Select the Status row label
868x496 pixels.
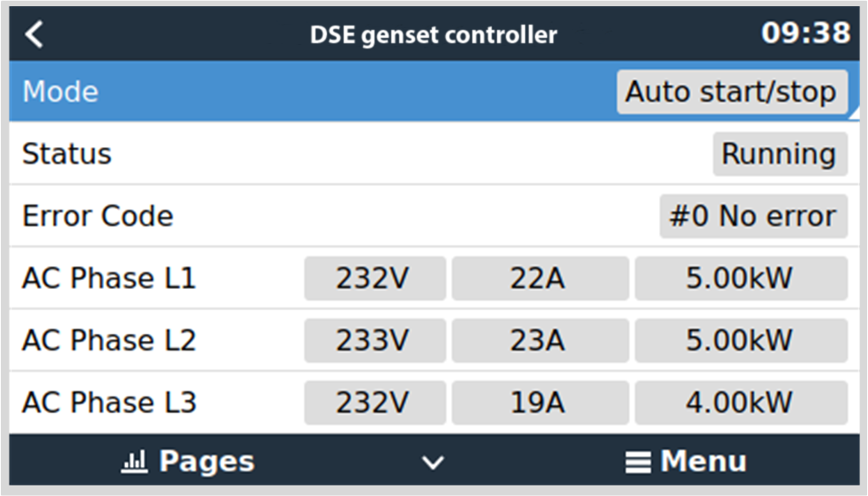(67, 154)
